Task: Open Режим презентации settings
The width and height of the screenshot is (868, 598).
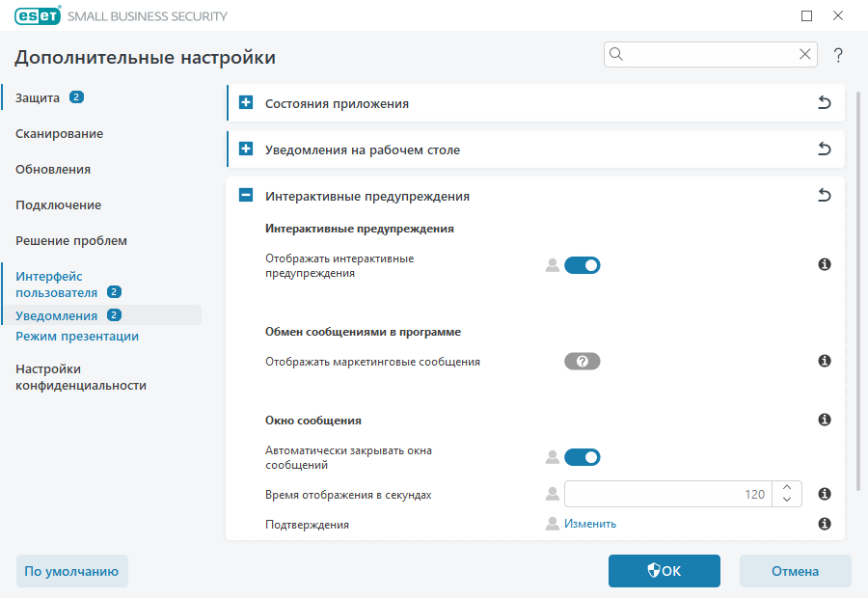Action: pyautogui.click(x=76, y=336)
